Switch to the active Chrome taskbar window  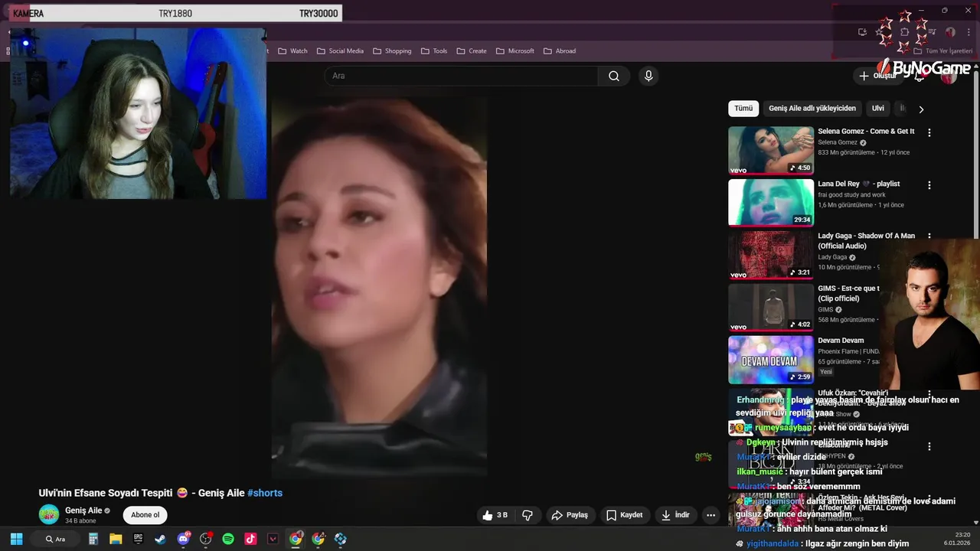pos(296,539)
